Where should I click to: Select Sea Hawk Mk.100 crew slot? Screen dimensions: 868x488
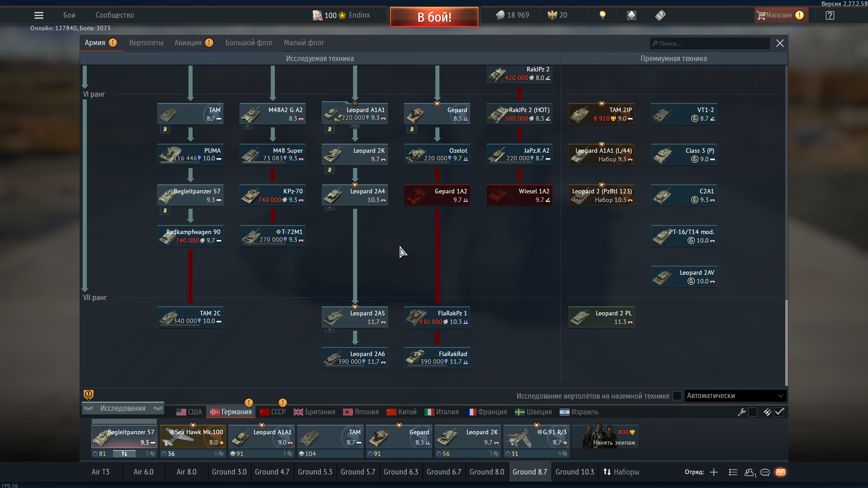193,437
